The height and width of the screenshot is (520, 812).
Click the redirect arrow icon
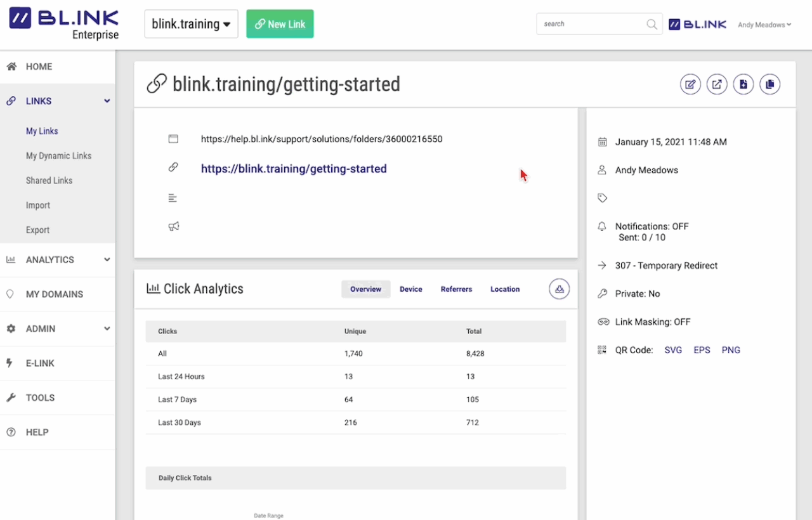603,266
